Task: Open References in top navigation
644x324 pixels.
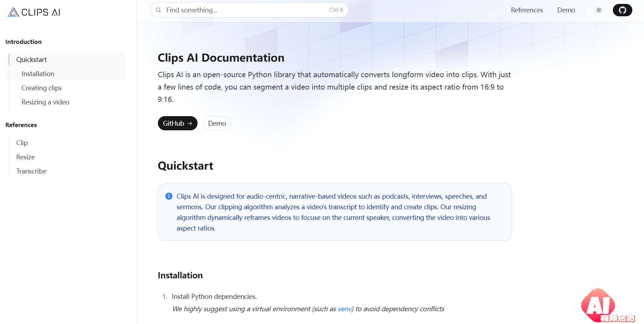Action: 527,10
